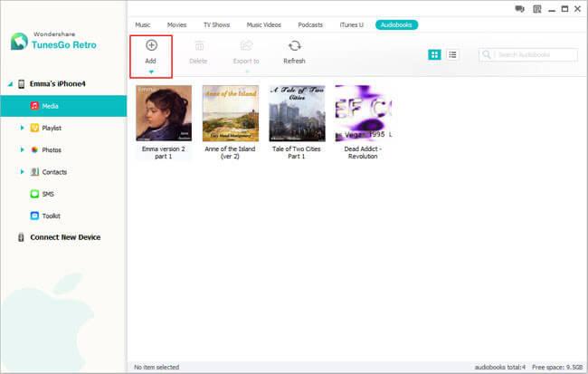
Task: Click the TunesGo Retro logo
Action: (x=53, y=41)
